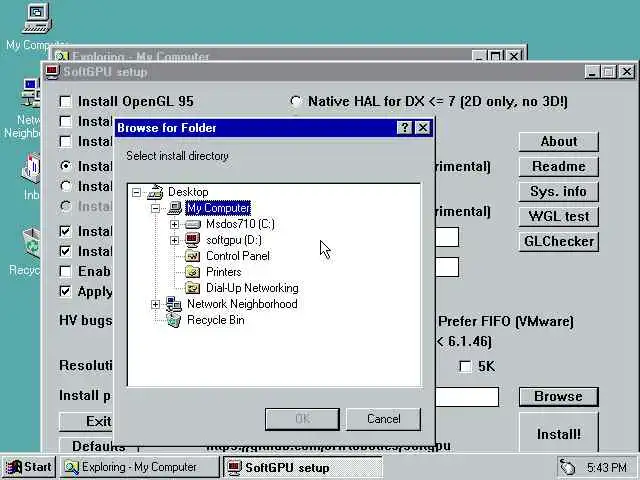
Task: Launch GLChecker button
Action: pos(558,241)
